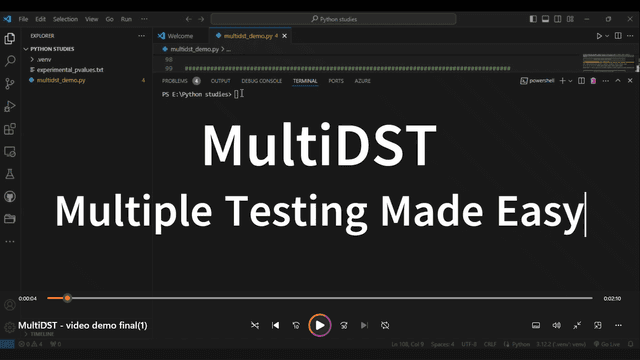The width and height of the screenshot is (640, 360).
Task: Open the File menu
Action: 23,19
